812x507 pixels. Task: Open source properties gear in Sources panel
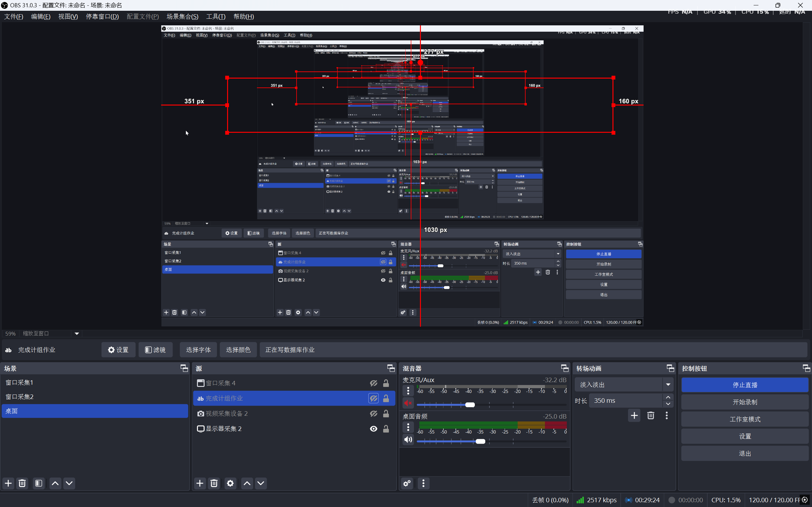230,483
